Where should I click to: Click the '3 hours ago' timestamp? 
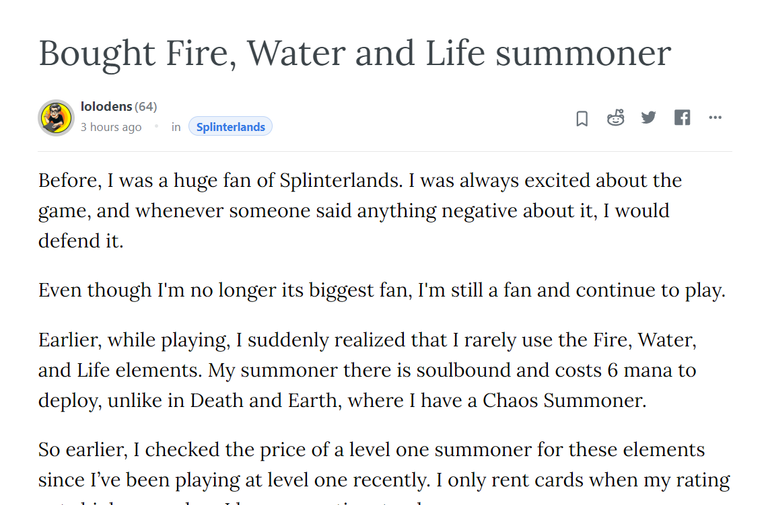(111, 127)
